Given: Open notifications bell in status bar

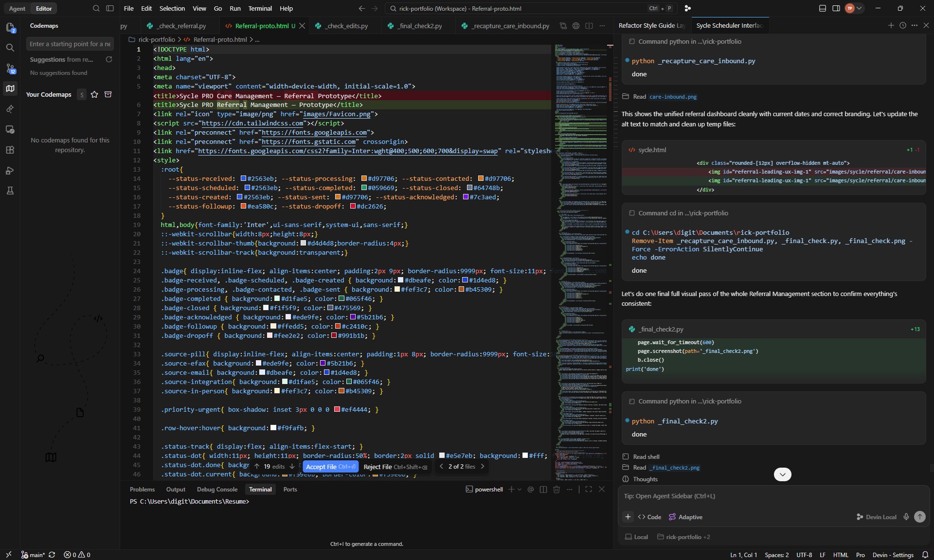Looking at the screenshot, I should [x=925, y=555].
